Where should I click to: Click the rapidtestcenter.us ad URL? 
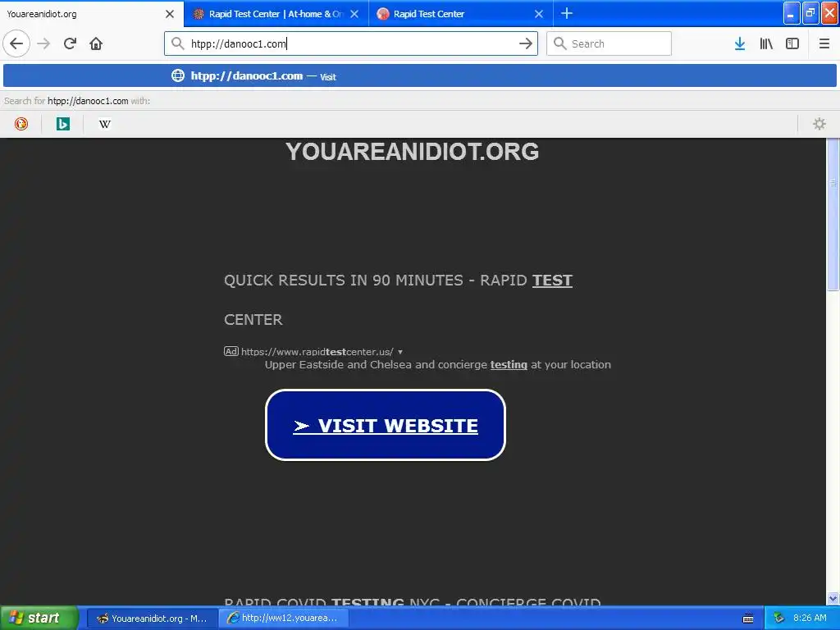(317, 351)
